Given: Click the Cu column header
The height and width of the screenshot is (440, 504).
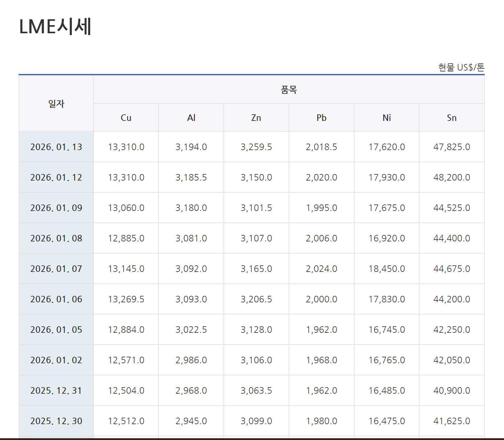Looking at the screenshot, I should tap(126, 118).
